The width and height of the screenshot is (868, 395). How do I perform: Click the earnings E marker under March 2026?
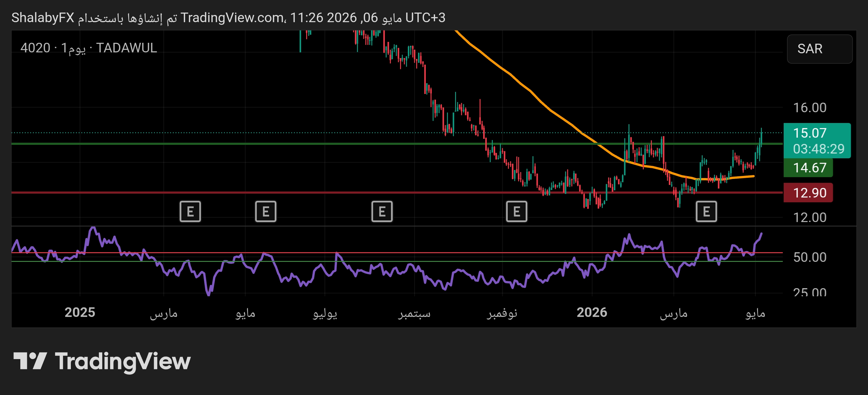coord(706,212)
